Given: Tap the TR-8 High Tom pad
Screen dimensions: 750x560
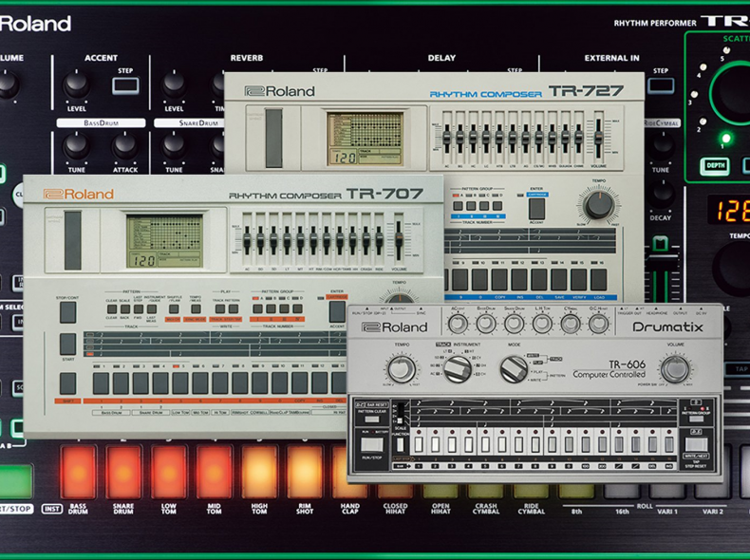Looking at the screenshot, I should [x=259, y=473].
